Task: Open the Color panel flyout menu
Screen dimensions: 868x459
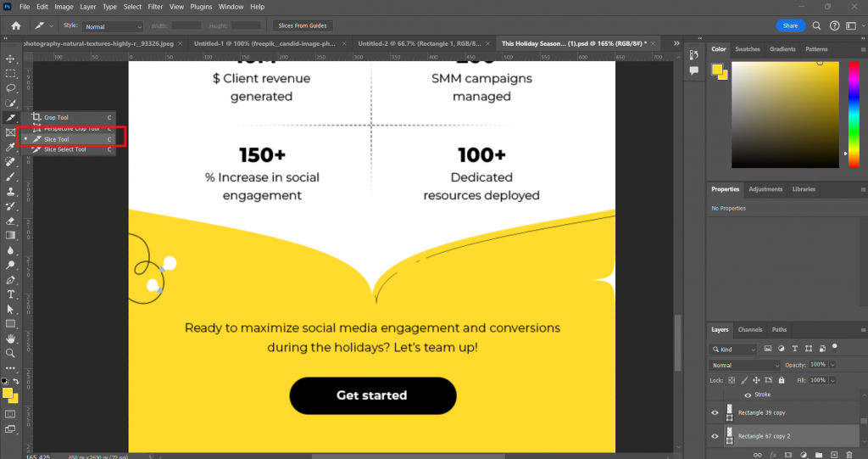Action: click(x=863, y=49)
